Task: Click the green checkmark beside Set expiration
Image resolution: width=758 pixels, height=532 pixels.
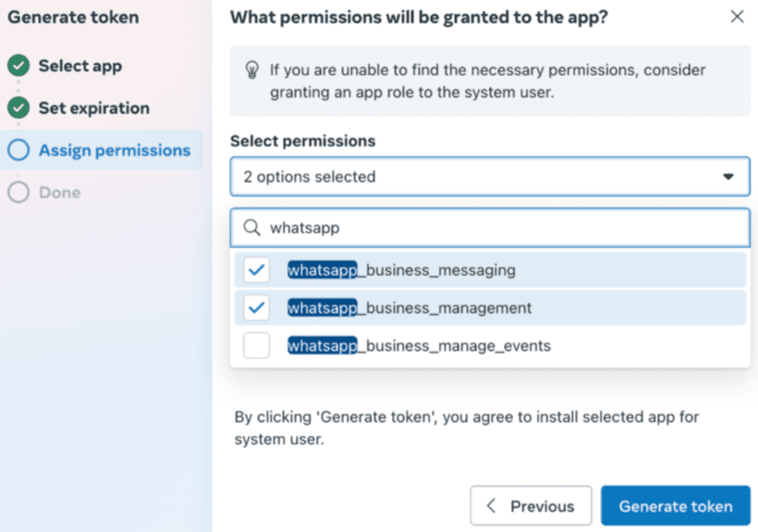Action: click(18, 107)
